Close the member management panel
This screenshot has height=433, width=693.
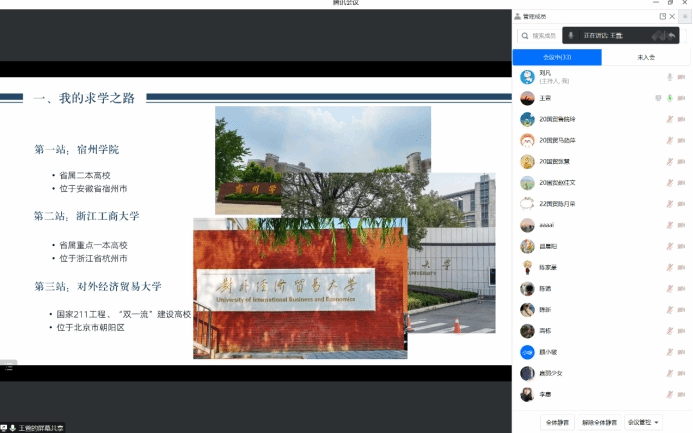(x=673, y=17)
